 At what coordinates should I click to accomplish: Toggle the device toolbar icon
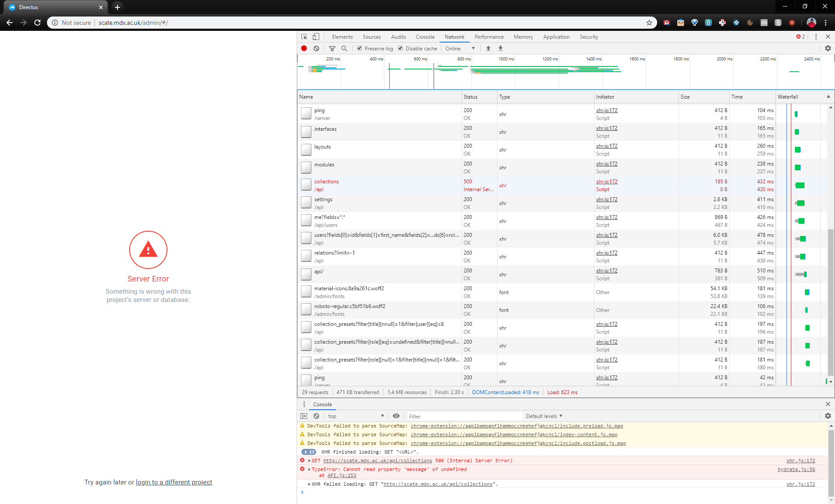click(x=316, y=37)
